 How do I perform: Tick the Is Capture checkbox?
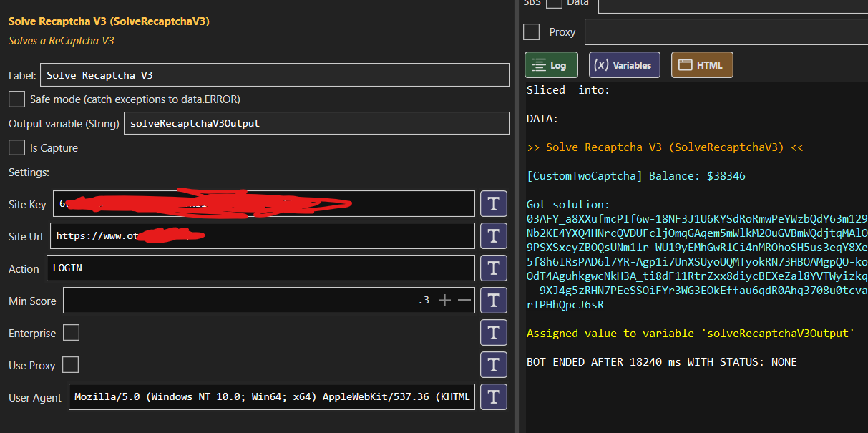[x=16, y=147]
